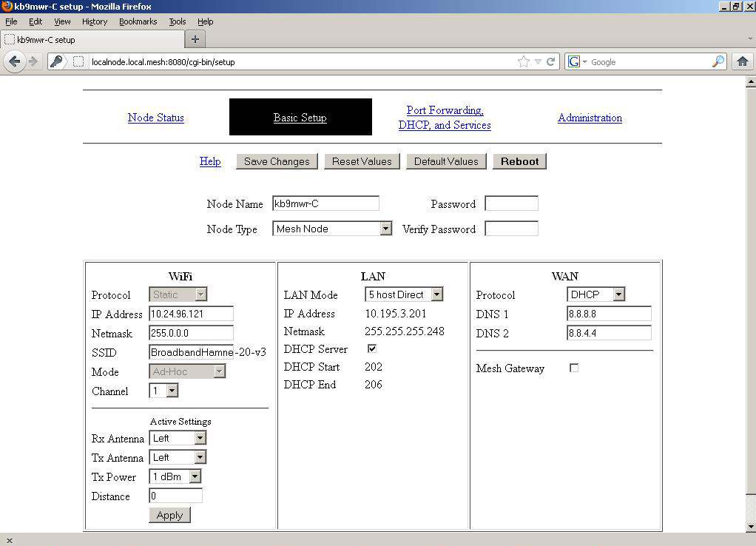Click inside the DNS 1 field
756x546 pixels.
[609, 314]
